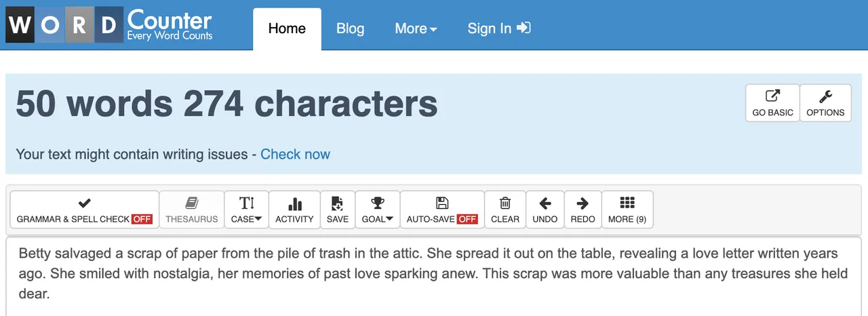
Task: Open the Activity bar chart icon
Action: [294, 203]
